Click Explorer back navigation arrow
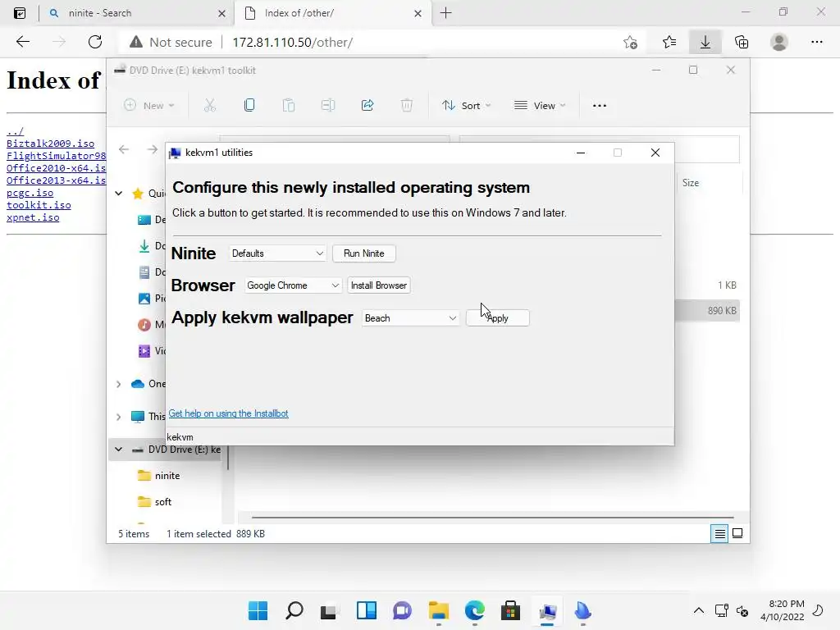This screenshot has width=840, height=630. (124, 149)
